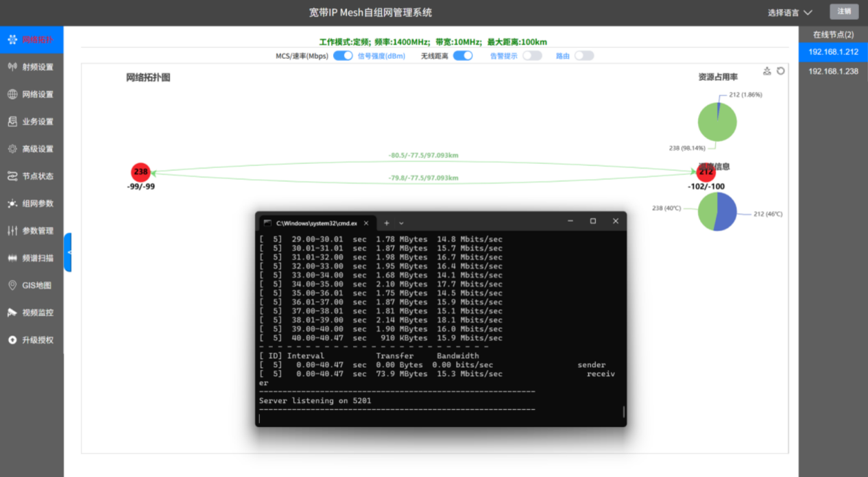Image resolution: width=868 pixels, height=477 pixels.
Task: Refresh the topology chart with the reload icon
Action: coord(780,71)
